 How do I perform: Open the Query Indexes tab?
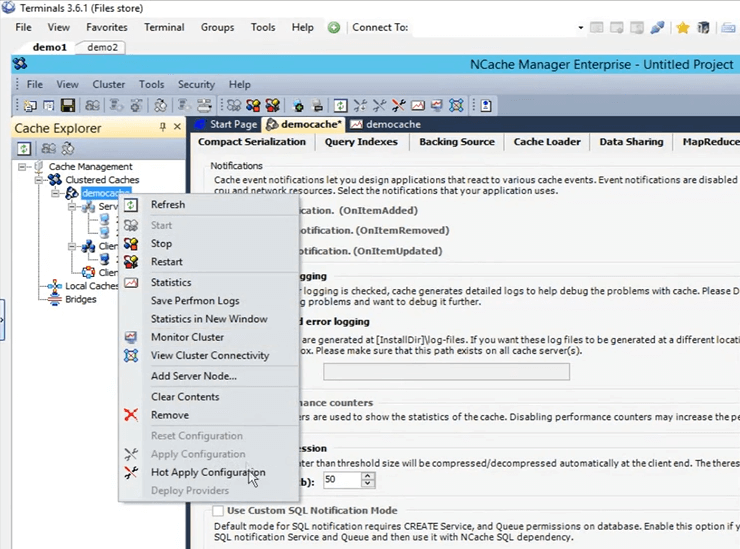[x=361, y=142]
